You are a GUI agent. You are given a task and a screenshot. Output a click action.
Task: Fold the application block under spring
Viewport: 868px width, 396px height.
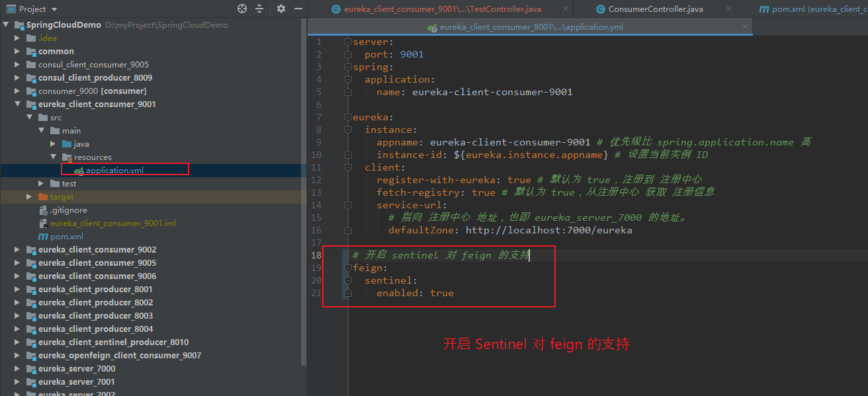click(349, 79)
